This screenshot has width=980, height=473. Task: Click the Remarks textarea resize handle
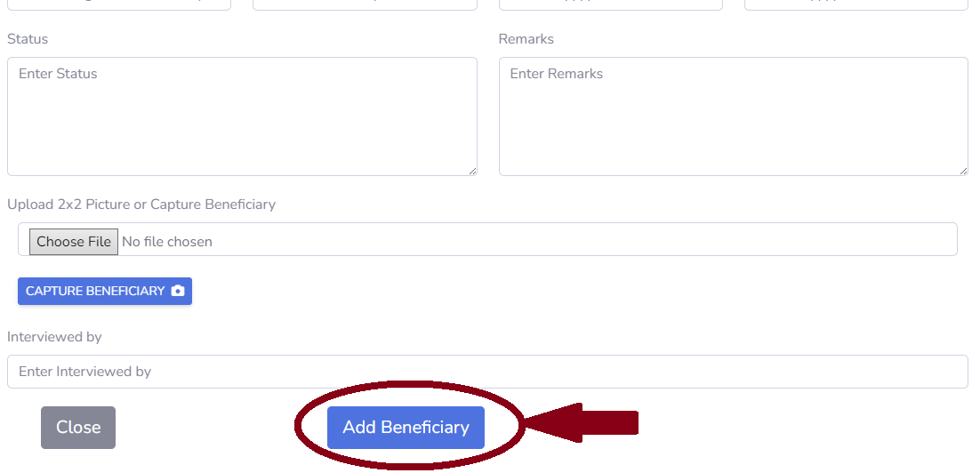pos(963,172)
